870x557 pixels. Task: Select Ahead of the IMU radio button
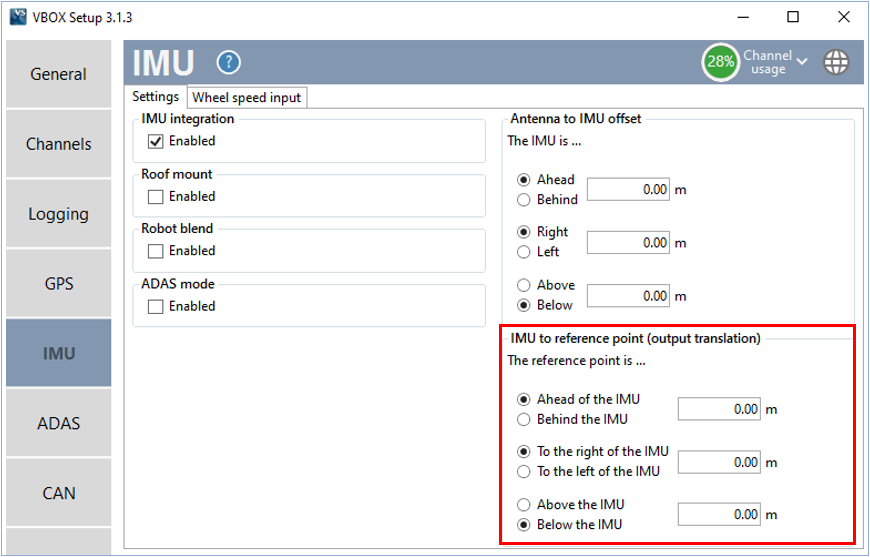pos(523,399)
